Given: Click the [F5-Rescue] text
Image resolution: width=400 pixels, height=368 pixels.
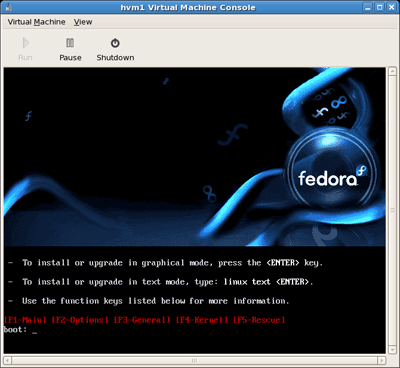Looking at the screenshot, I should (259, 320).
